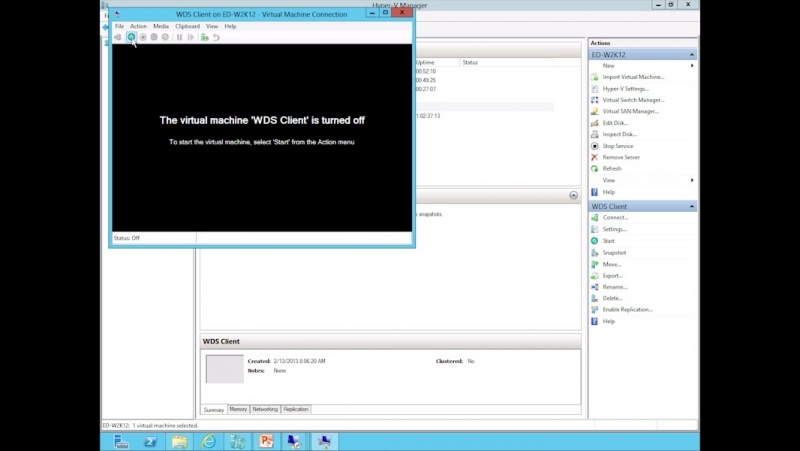Expand the New submenu arrow

tap(692, 66)
